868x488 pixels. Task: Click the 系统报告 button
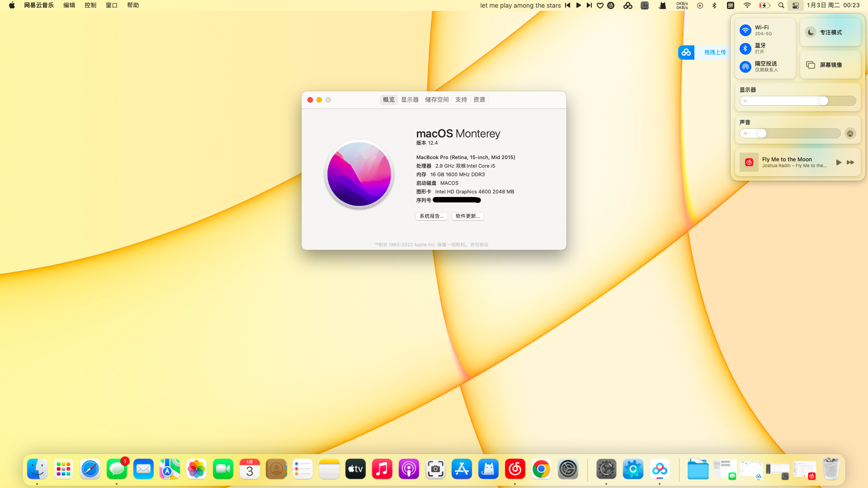click(x=431, y=216)
